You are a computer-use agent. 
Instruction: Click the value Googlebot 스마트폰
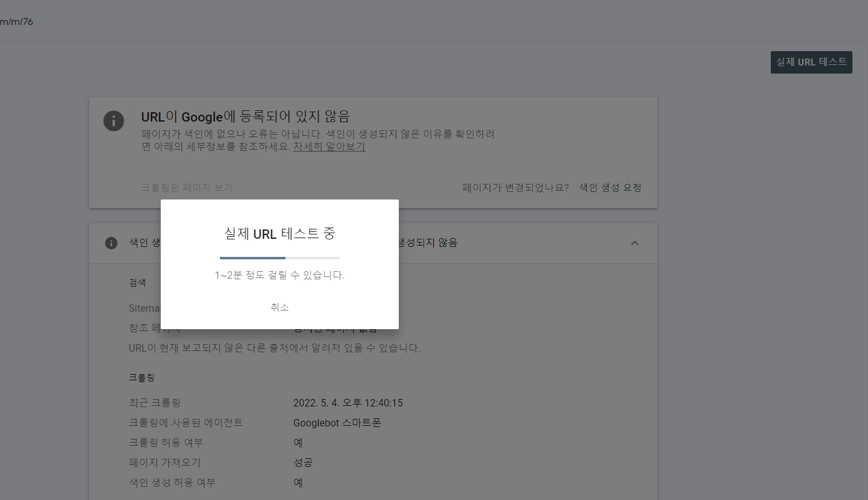coord(337,423)
